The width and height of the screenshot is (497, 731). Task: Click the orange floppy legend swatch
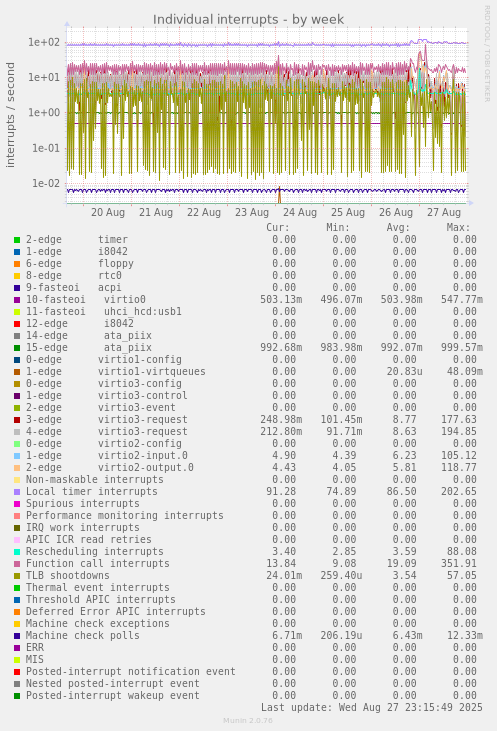coord(17,264)
